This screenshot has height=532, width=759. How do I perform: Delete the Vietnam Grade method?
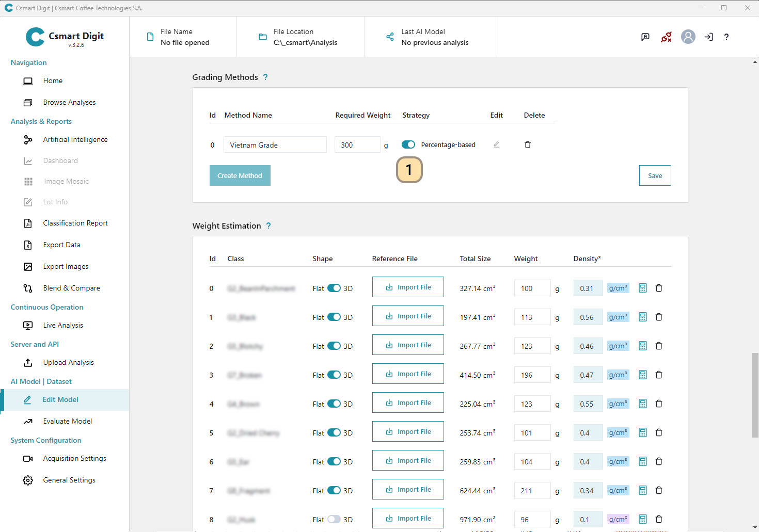click(527, 144)
